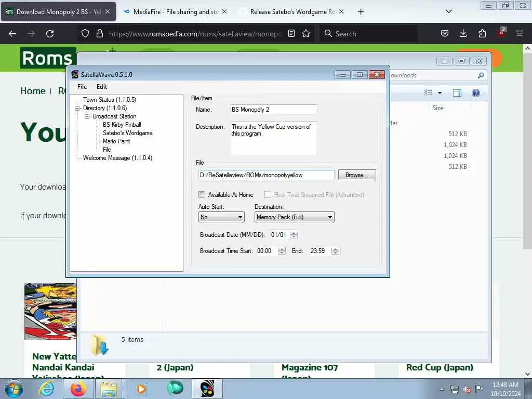Image resolution: width=532 pixels, height=399 pixels.
Task: Open new tab with plus button
Action: click(x=361, y=12)
